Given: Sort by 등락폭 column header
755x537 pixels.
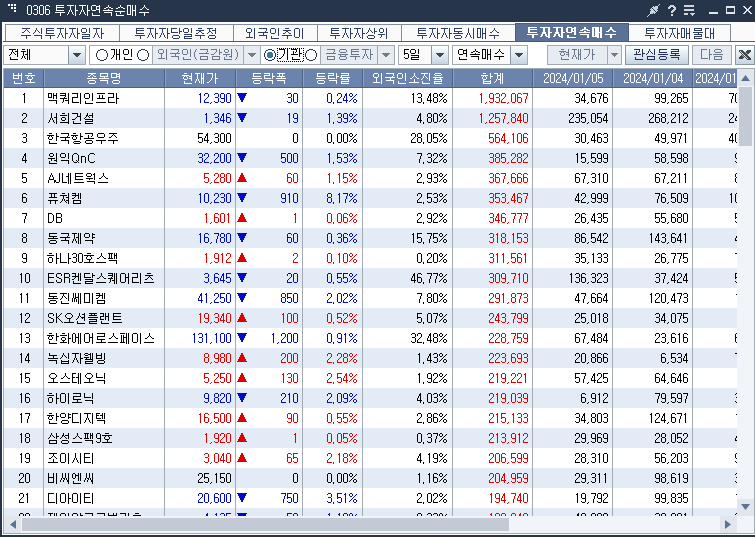Looking at the screenshot, I should pos(269,78).
